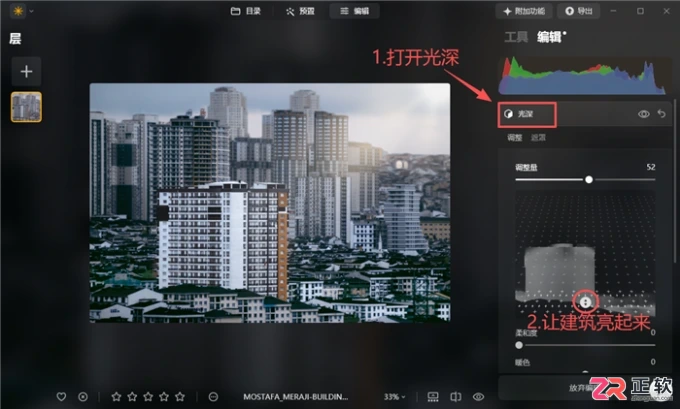This screenshot has height=409, width=680.
Task: Select the 遮罩 masking sub-tab
Action: pyautogui.click(x=538, y=137)
